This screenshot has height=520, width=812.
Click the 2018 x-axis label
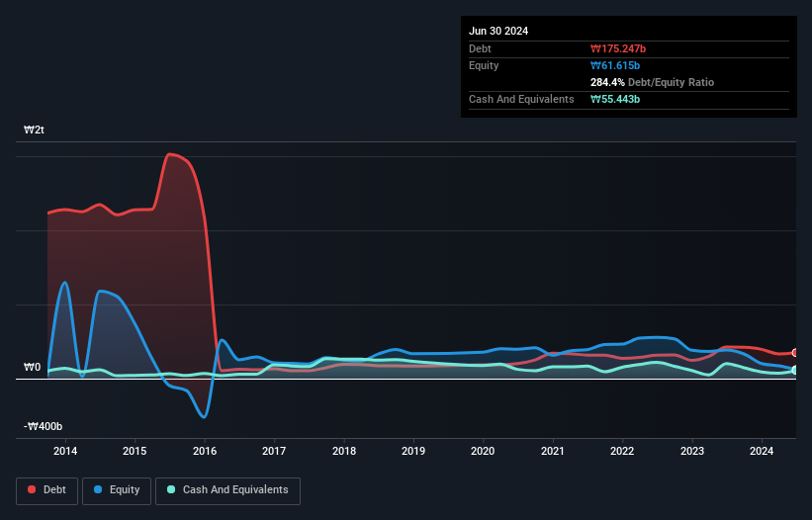pos(344,451)
